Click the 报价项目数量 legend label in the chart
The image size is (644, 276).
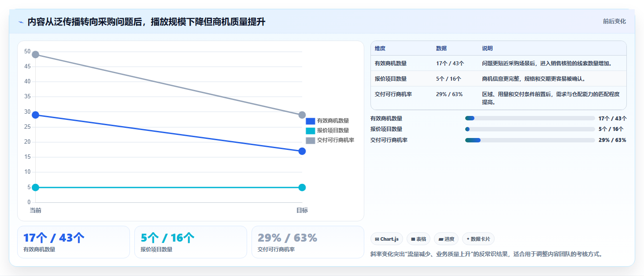[x=333, y=131]
